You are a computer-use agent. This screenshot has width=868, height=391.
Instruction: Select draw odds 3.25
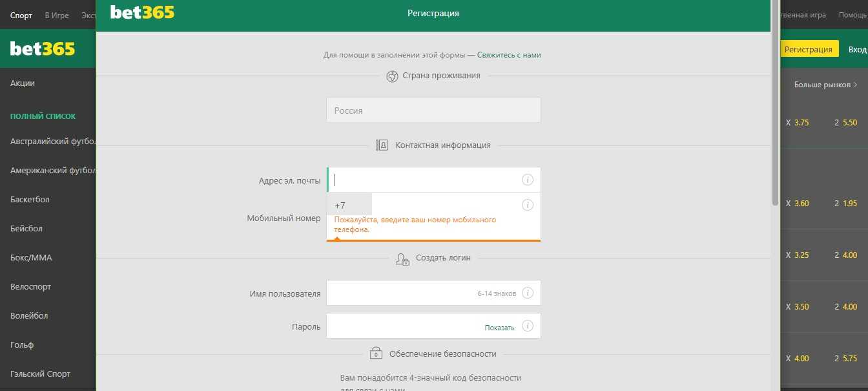tap(801, 255)
